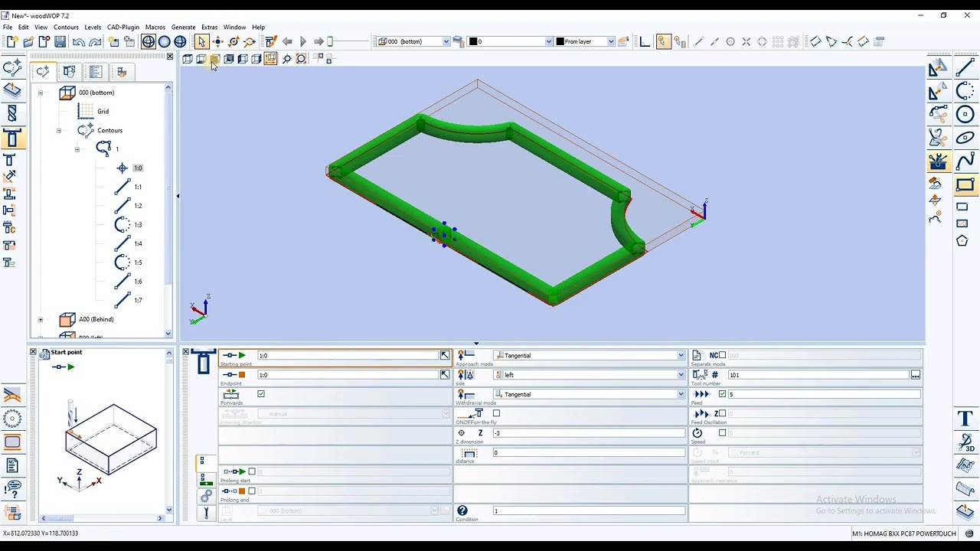Click the gears tab in parameter panel
980x551 pixels.
click(206, 497)
